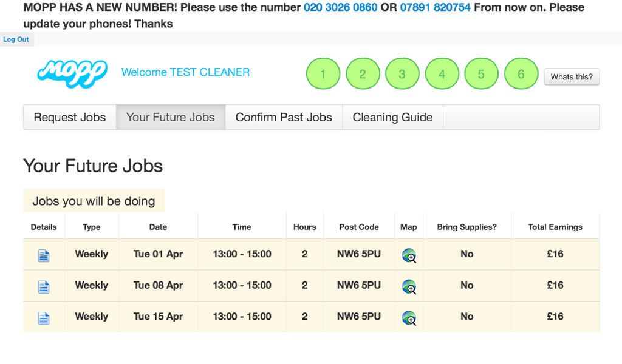Click the Bring Supplies? column header
The image size is (622, 364).
coord(467,227)
